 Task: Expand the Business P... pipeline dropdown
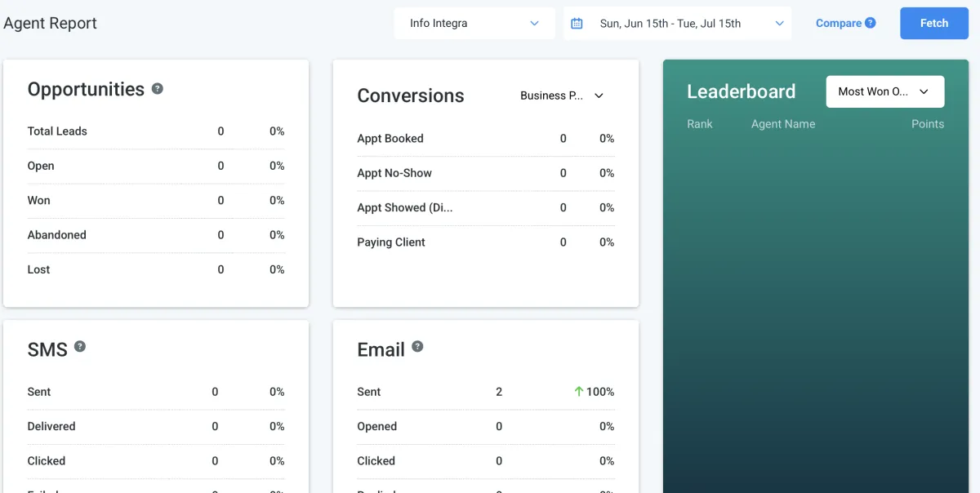pos(563,95)
